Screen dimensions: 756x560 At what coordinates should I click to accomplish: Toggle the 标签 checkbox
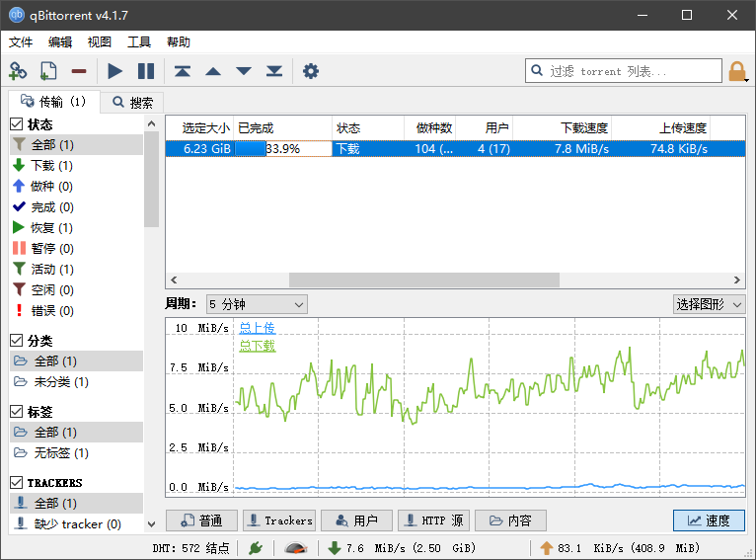(x=17, y=411)
